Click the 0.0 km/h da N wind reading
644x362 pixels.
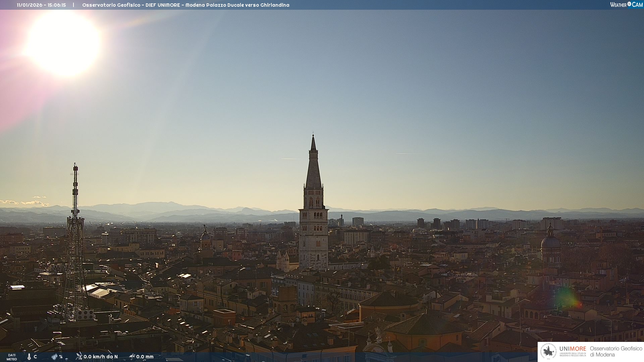point(101,357)
